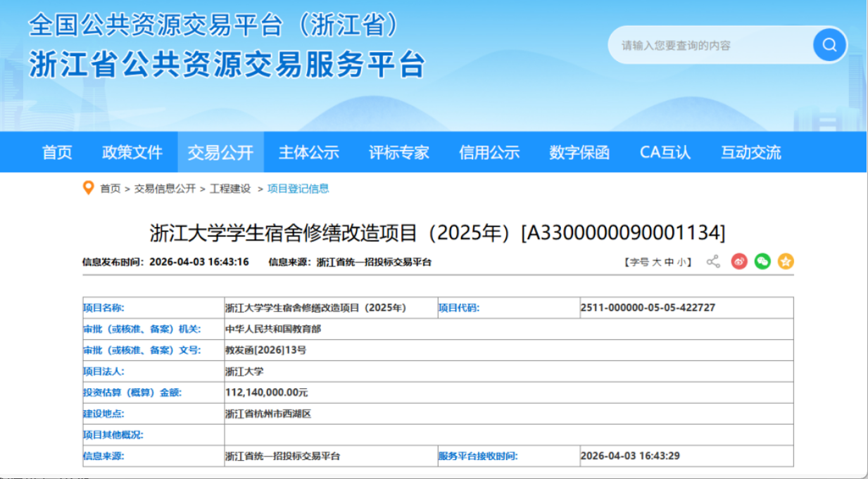This screenshot has height=479, width=868.
Task: Click 交易信息公开 breadcrumb link
Action: click(x=165, y=189)
